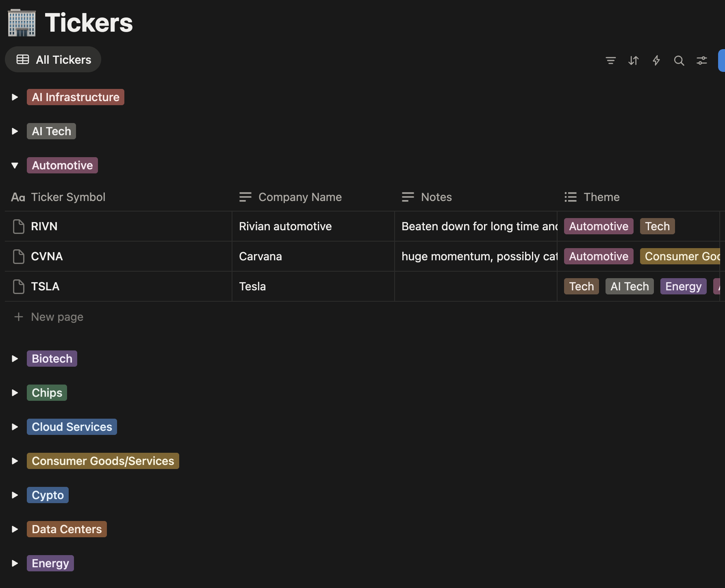Click the Energy group label
This screenshot has width=725, height=588.
coord(50,563)
